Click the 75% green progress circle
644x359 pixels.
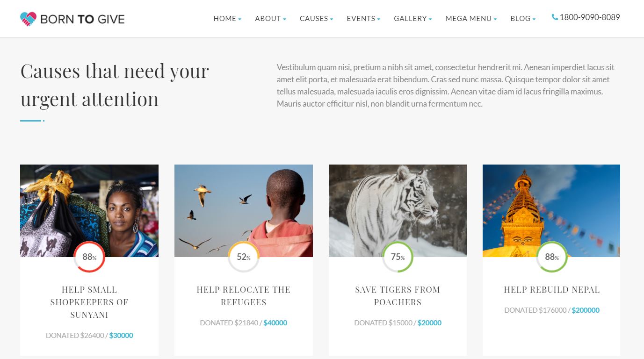[398, 257]
